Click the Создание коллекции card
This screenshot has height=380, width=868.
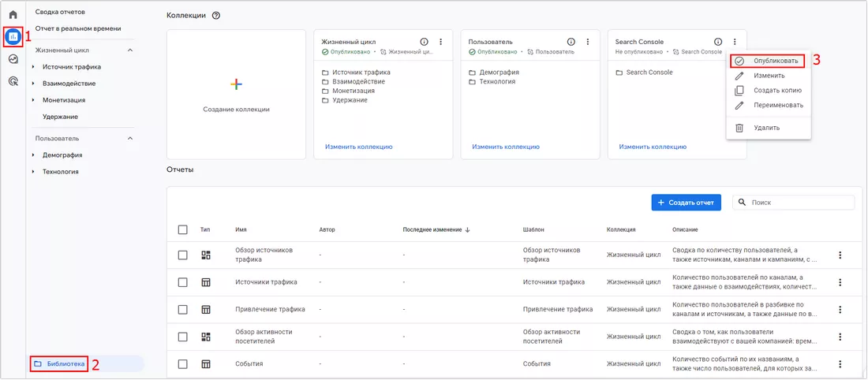[x=237, y=95]
